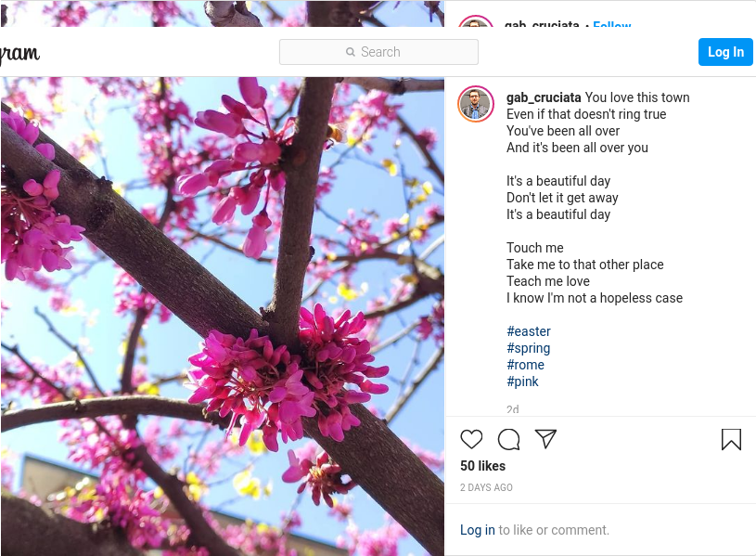756x556 pixels.
Task: Open the #easter hashtag
Action: [529, 331]
